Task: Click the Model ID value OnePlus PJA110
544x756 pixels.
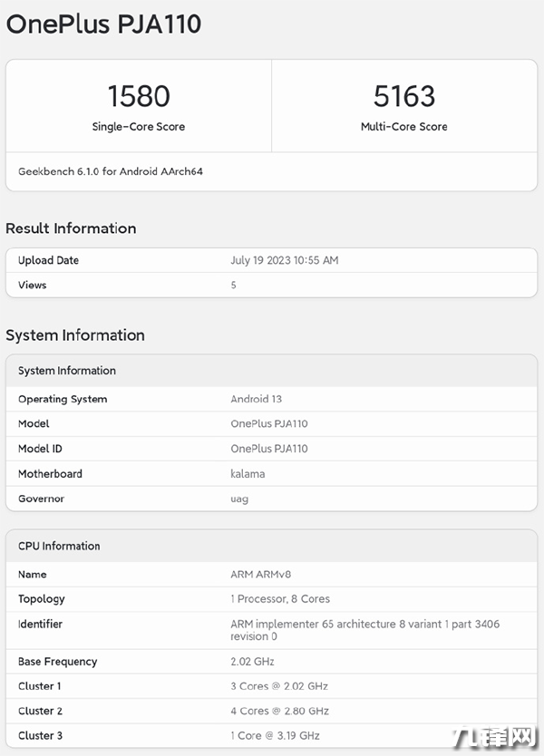Action: coord(269,449)
